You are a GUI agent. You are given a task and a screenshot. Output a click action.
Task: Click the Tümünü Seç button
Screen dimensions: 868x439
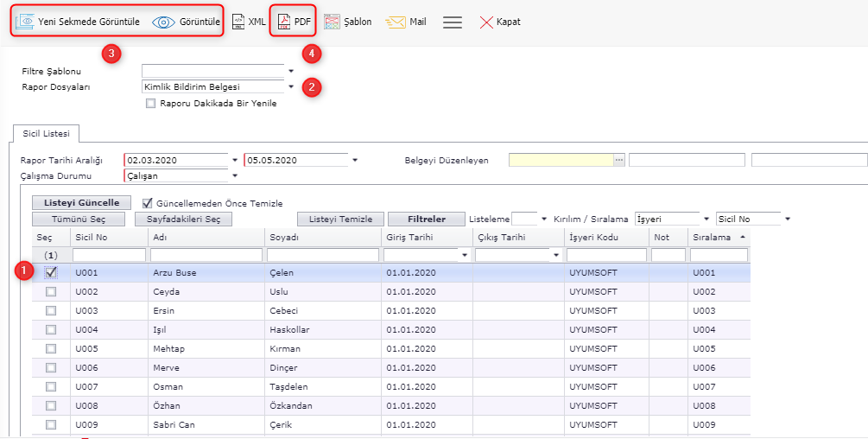point(79,219)
